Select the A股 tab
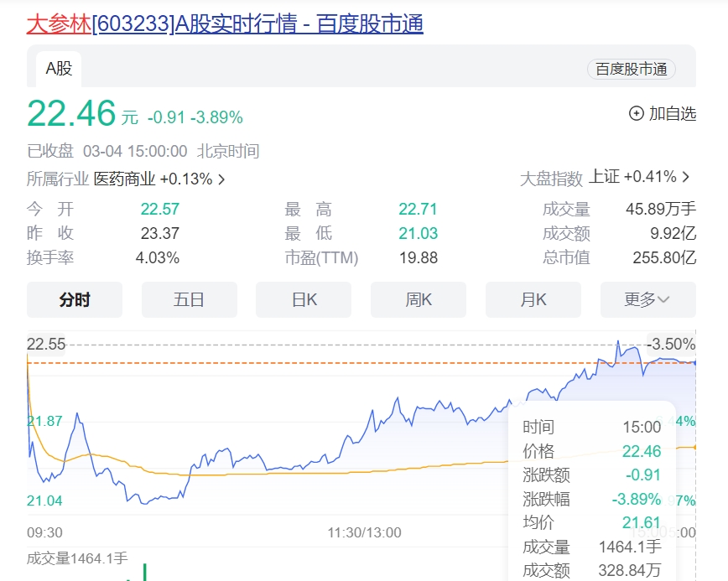Viewport: 728px width, 581px height. (x=59, y=69)
